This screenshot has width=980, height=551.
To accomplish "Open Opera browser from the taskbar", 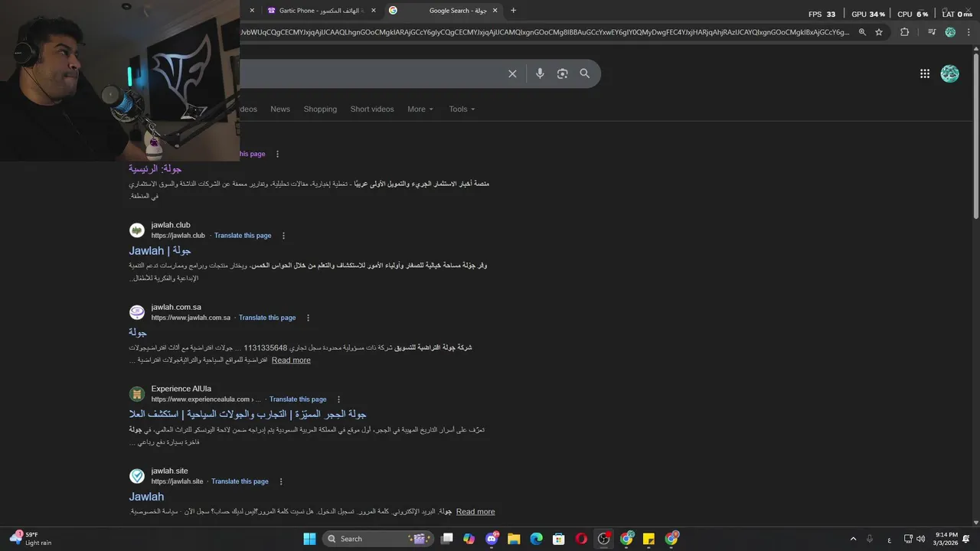I will [581, 539].
